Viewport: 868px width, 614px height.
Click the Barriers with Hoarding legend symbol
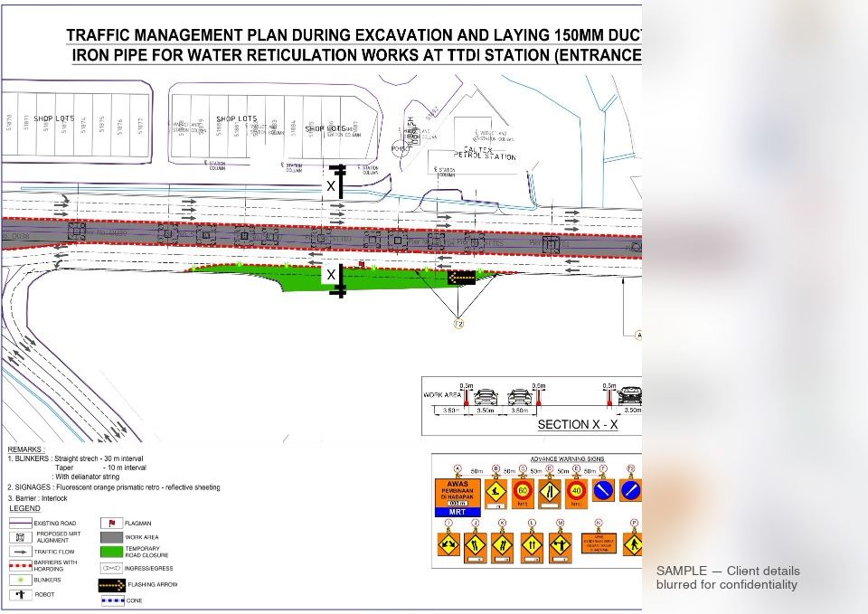click(x=19, y=566)
